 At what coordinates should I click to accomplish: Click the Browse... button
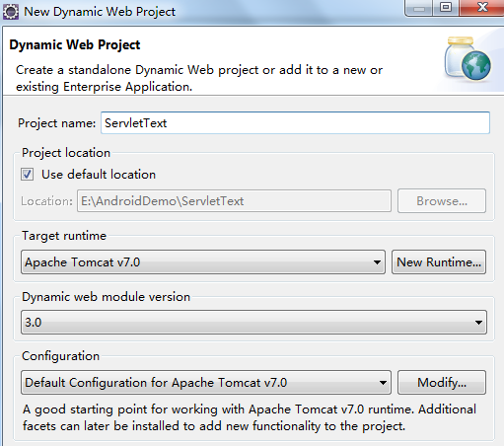coord(442,200)
